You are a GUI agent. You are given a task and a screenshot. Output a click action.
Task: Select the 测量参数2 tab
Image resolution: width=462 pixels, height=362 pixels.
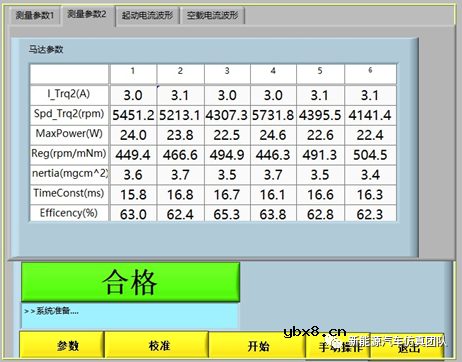pos(87,14)
